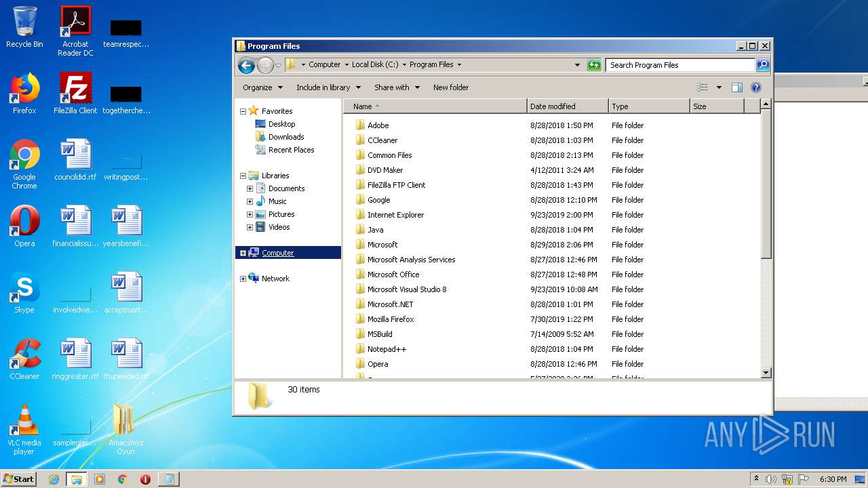Sort by the Date modified column header

click(568, 106)
